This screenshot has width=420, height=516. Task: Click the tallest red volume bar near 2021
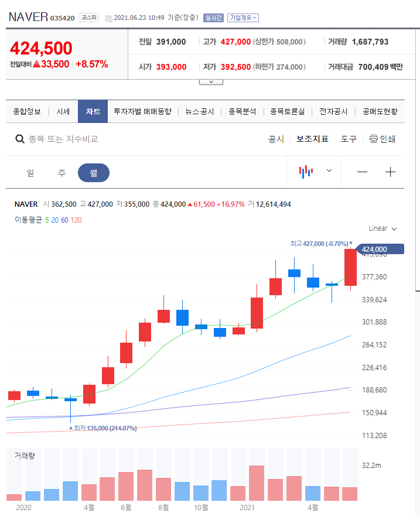coord(257,483)
